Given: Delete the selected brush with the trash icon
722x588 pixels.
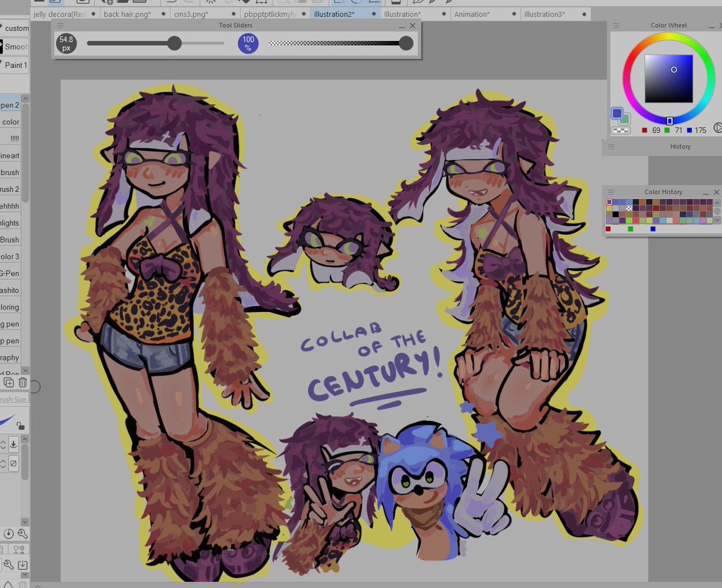Looking at the screenshot, I should (x=22, y=382).
